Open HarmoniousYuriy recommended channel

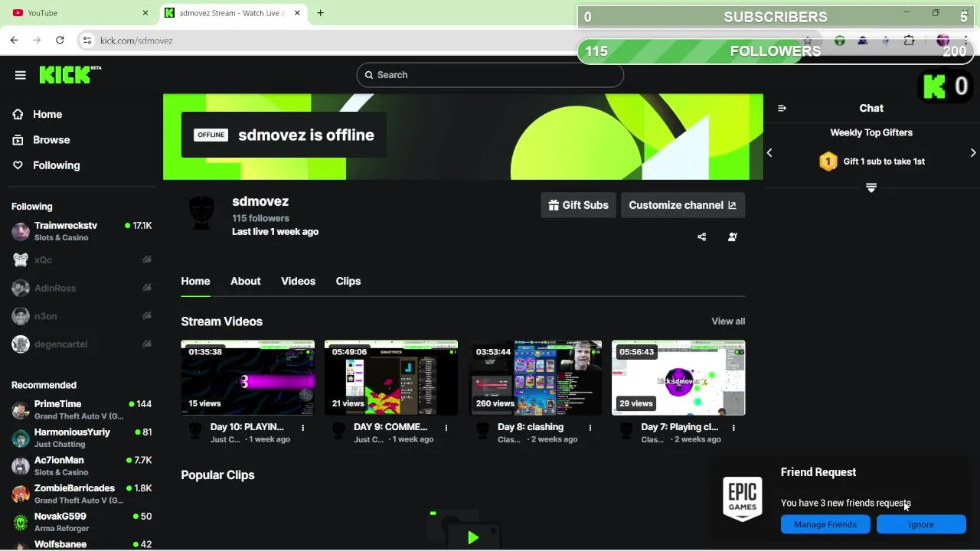(81, 438)
